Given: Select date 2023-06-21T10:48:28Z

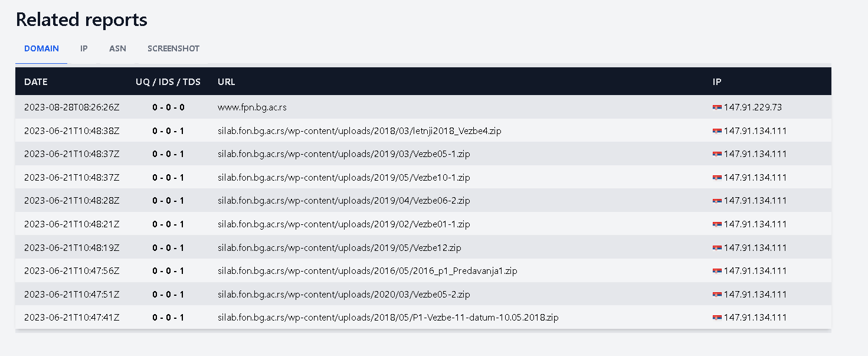Looking at the screenshot, I should tap(72, 201).
